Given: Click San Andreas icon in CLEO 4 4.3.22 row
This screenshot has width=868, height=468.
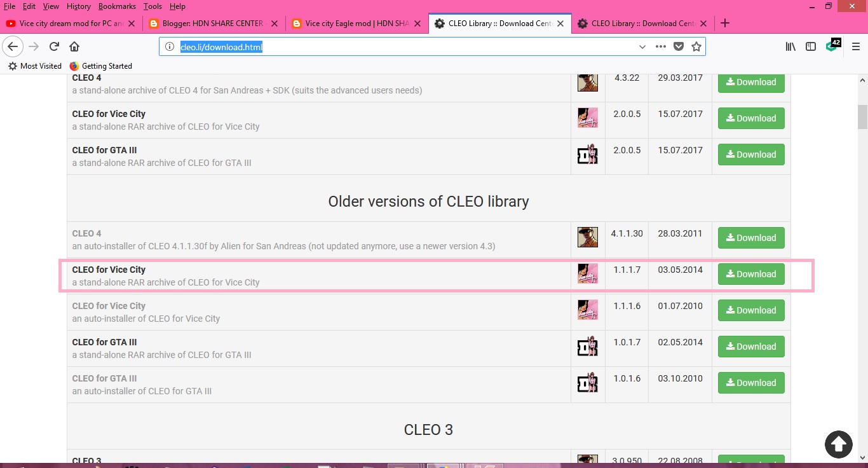Looking at the screenshot, I should [587, 82].
